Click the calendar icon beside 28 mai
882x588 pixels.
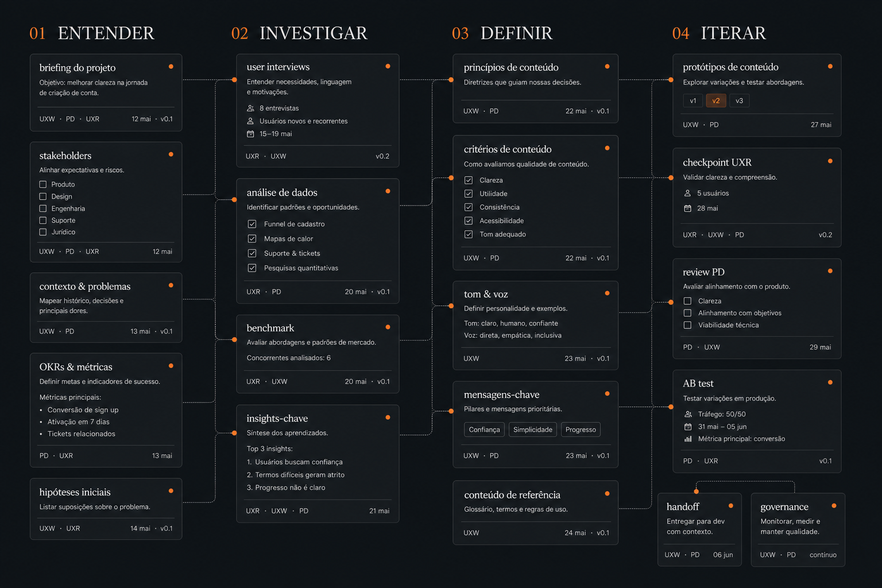click(687, 208)
